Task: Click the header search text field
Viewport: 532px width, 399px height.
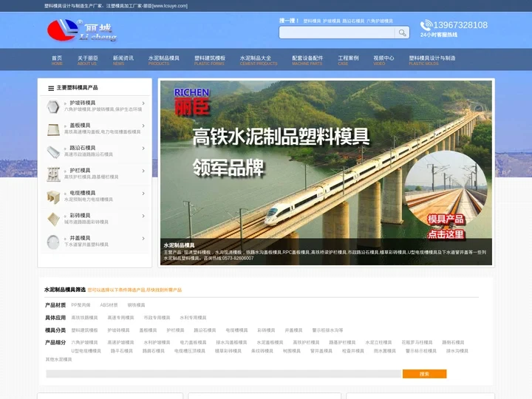Action: [337, 33]
